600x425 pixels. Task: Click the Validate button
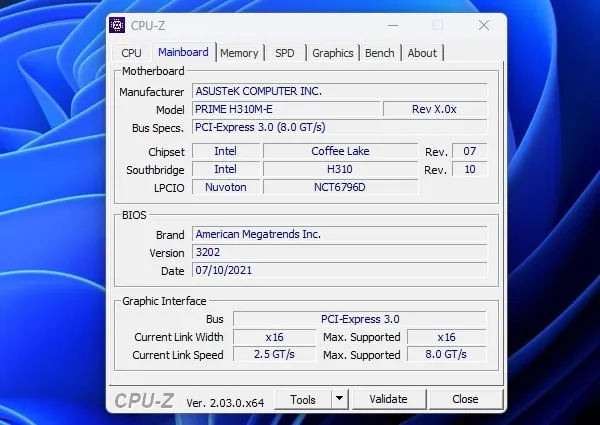pyautogui.click(x=388, y=399)
